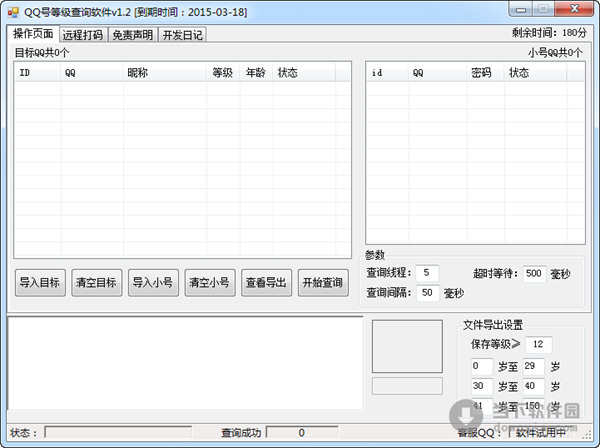This screenshot has width=600, height=448.
Task: Click the age field containing 41
Action: click(482, 406)
